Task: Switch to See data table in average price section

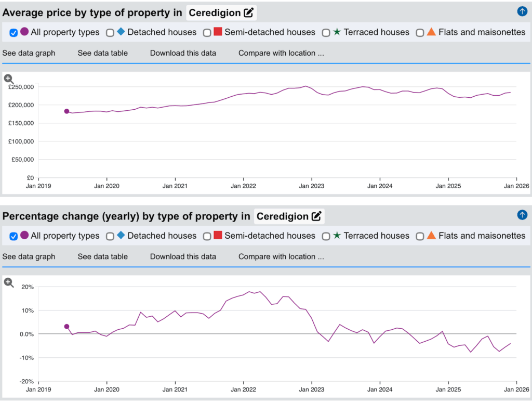Action: 102,53
